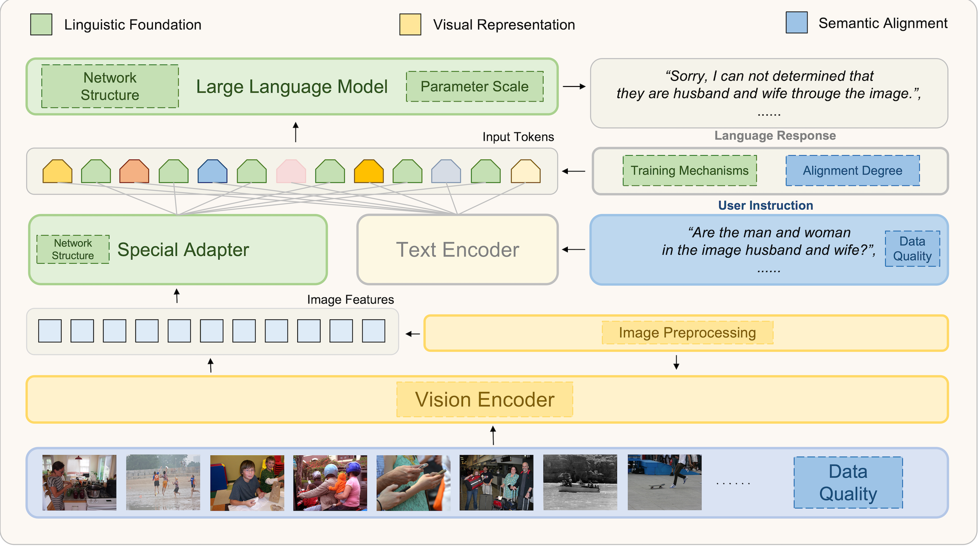
Task: Open the travelers with luggage thumbnail
Action: pos(496,483)
